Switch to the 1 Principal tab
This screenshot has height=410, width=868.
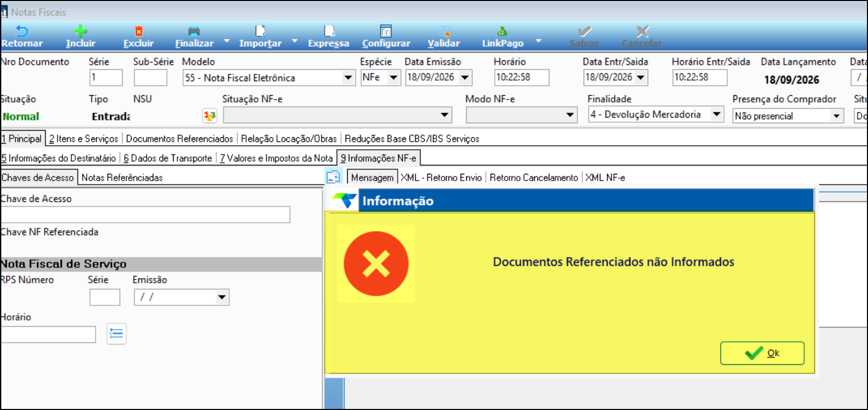click(22, 139)
